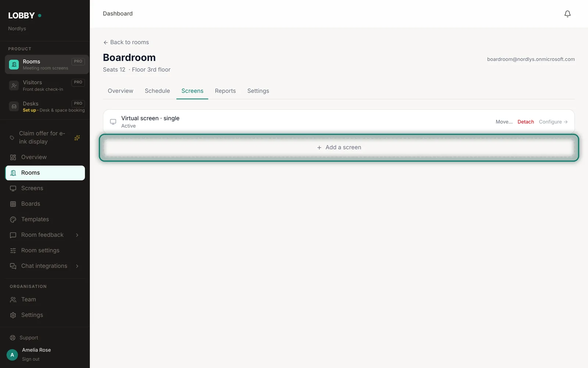The width and height of the screenshot is (588, 368).
Task: Click the Floor 3rd floor text
Action: point(151,70)
